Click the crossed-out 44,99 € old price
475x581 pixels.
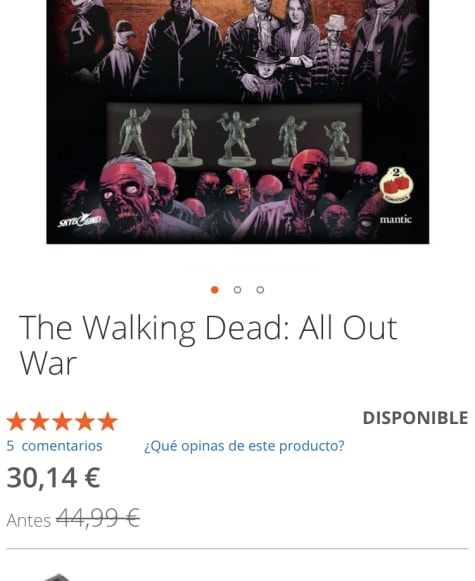click(x=98, y=518)
